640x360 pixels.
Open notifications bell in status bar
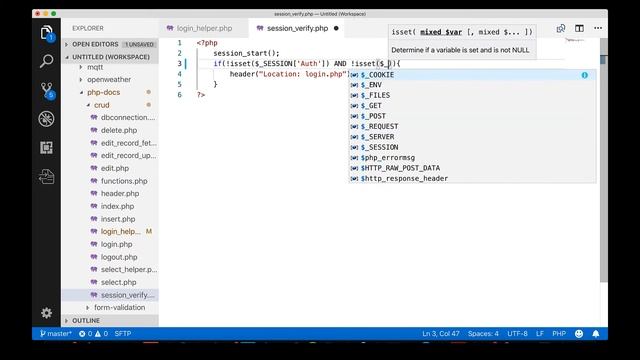(x=596, y=333)
